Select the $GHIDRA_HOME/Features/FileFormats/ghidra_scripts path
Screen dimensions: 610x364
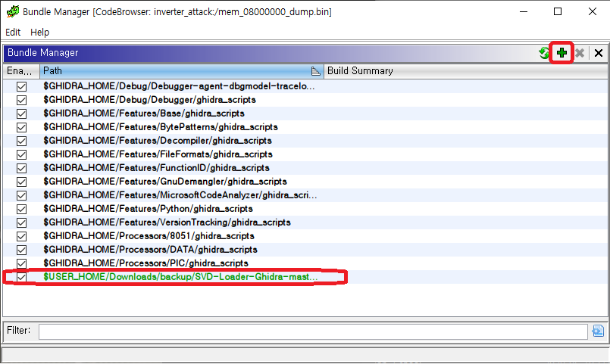tap(158, 154)
